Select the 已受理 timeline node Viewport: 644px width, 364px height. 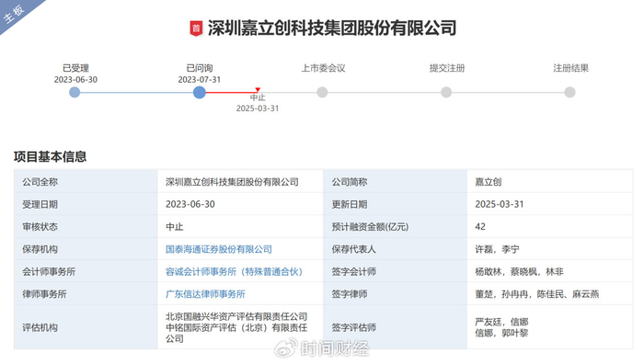[75, 92]
